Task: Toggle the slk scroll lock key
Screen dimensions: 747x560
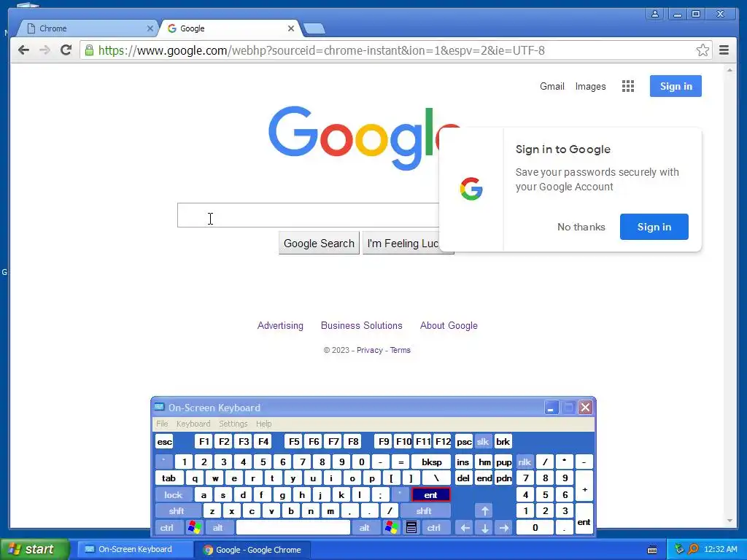Action: pos(483,442)
